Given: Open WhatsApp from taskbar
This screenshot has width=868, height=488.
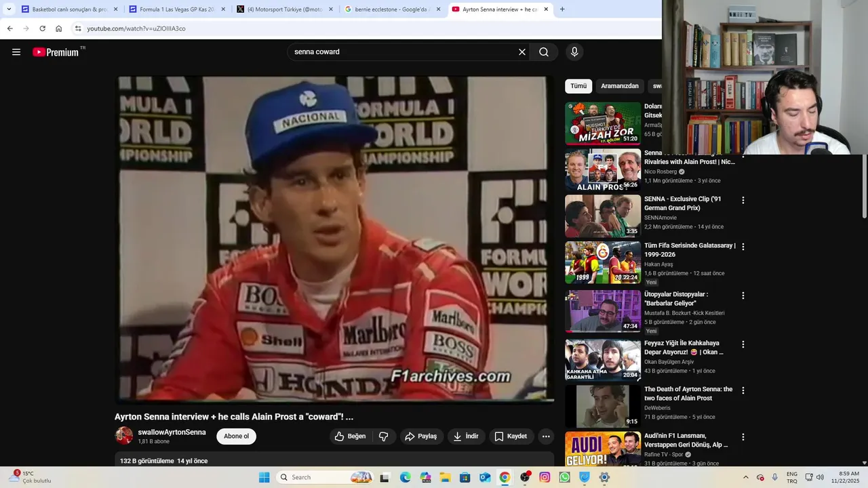Looking at the screenshot, I should 564,477.
